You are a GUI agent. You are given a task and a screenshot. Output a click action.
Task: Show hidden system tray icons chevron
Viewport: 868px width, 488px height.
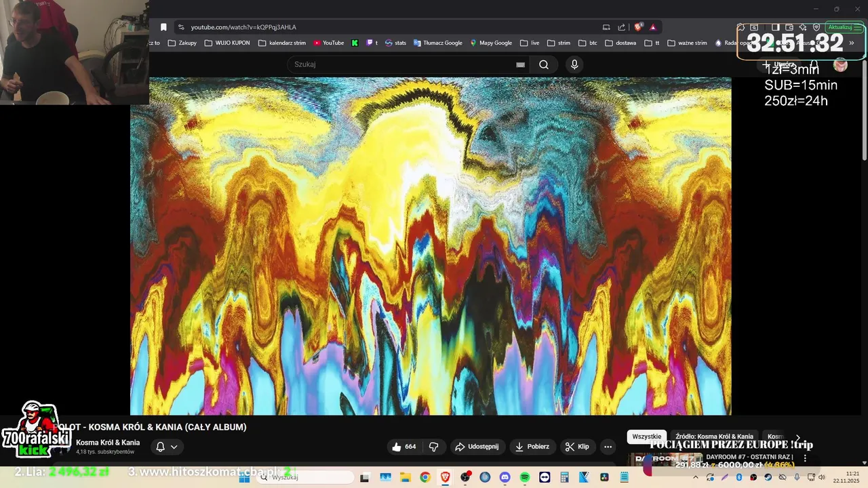tap(696, 477)
